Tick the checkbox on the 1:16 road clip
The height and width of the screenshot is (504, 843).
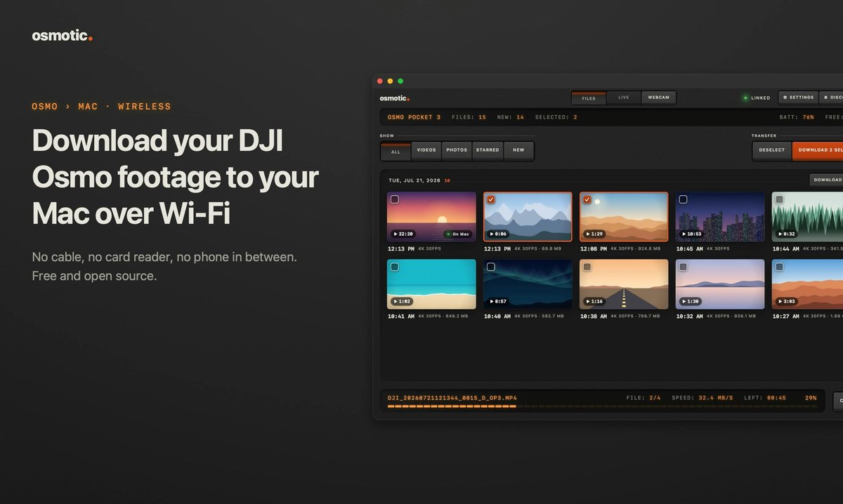[587, 267]
